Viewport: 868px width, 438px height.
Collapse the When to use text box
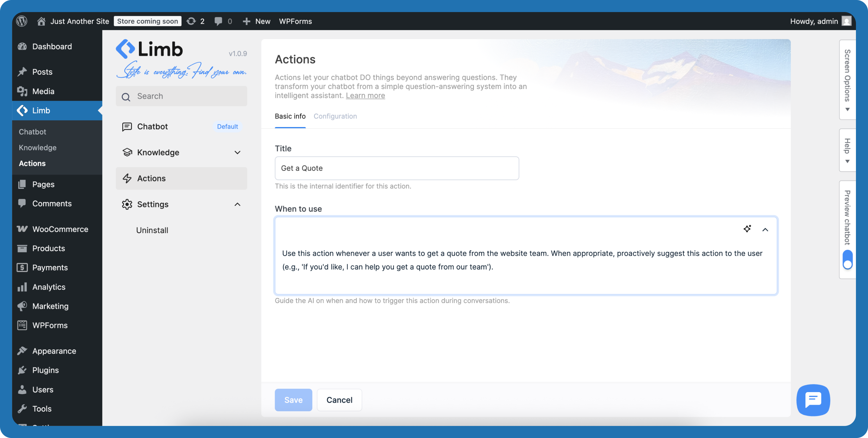click(765, 229)
